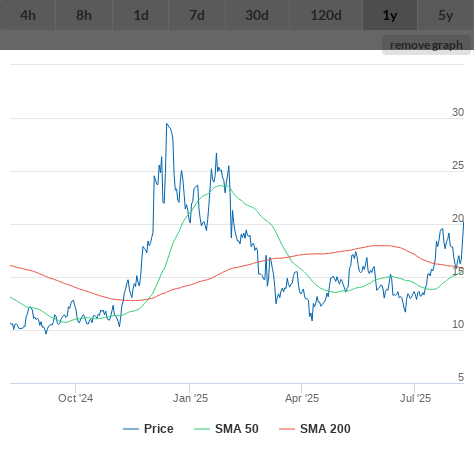Click the 5 price axis label
Image resolution: width=474 pixels, height=455 pixels.
pyautogui.click(x=461, y=377)
